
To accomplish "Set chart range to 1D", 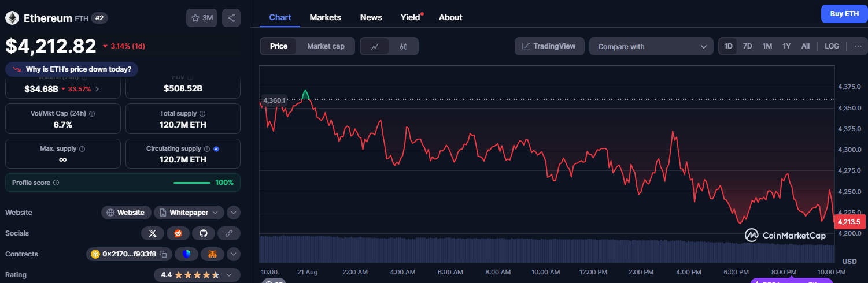I will tap(729, 46).
